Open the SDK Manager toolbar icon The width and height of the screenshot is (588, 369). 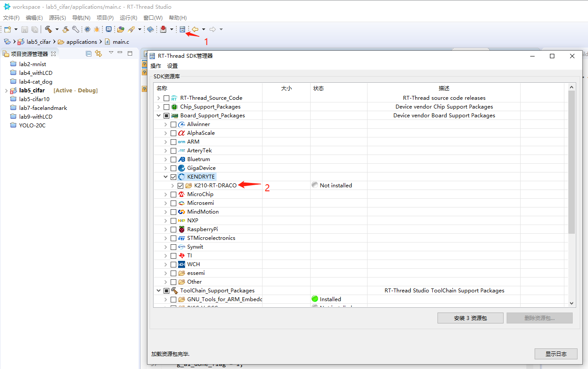click(x=183, y=29)
